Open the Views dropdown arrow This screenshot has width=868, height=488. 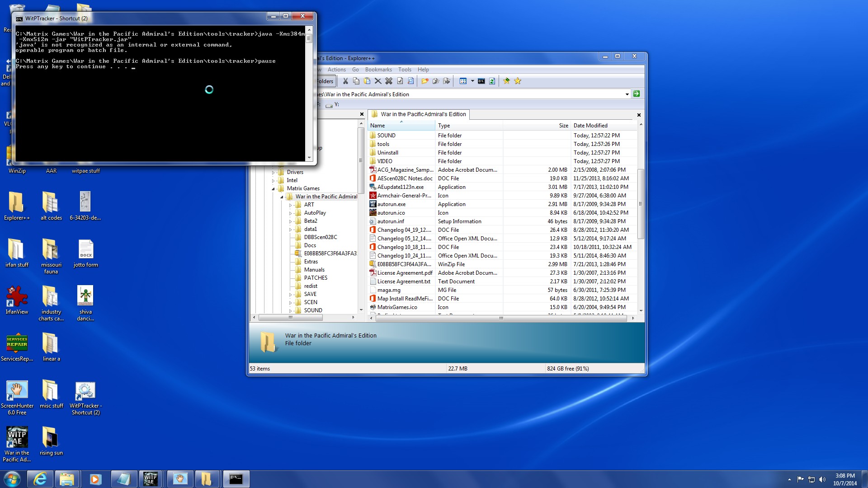(472, 81)
